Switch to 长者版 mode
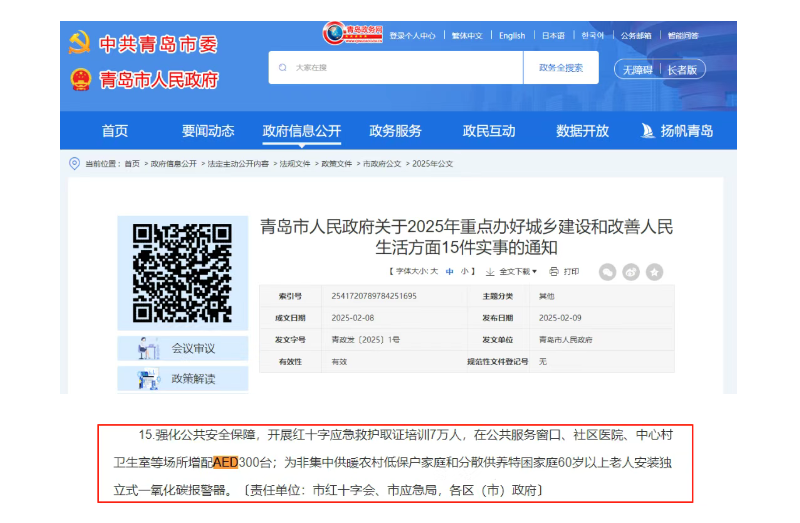The image size is (800, 523). click(x=685, y=70)
